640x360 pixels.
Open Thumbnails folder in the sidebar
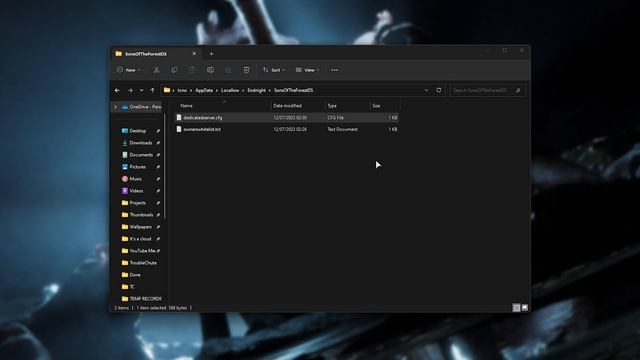[x=141, y=215]
